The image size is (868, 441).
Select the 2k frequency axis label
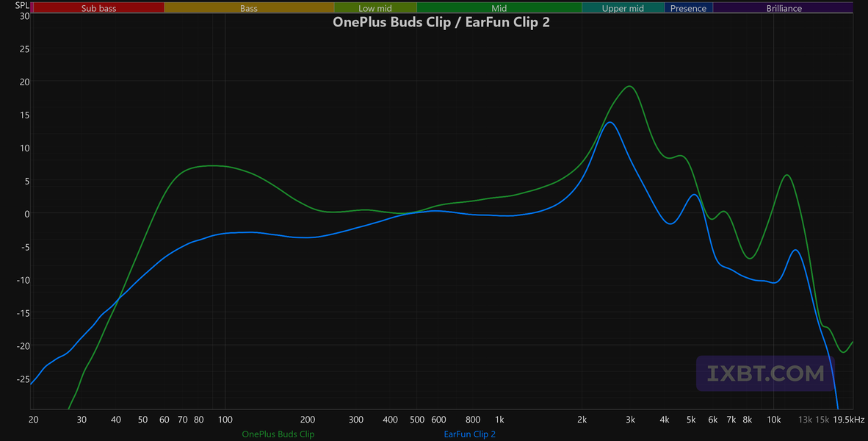(582, 420)
